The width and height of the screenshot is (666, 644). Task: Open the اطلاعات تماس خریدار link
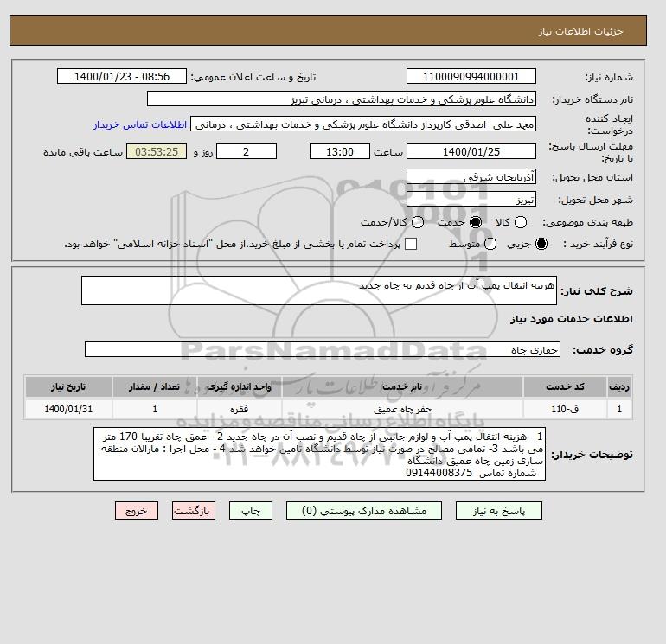140,124
